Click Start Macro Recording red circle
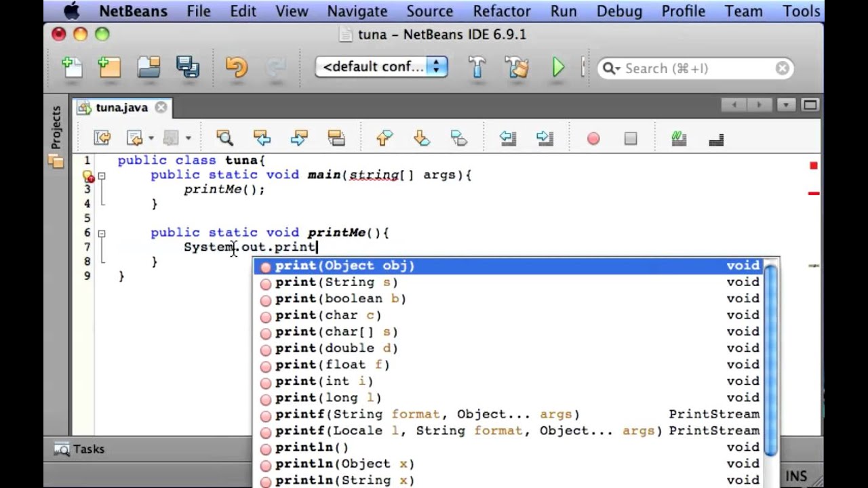This screenshot has height=488, width=868. [x=593, y=139]
